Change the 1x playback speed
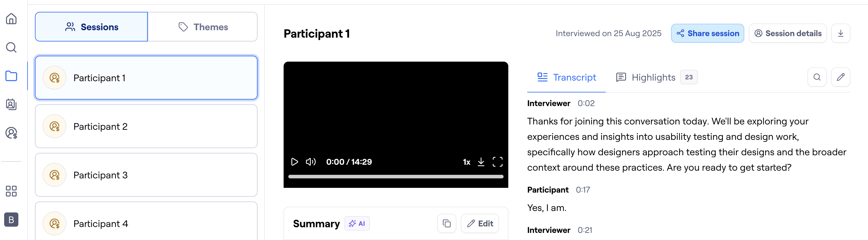The height and width of the screenshot is (240, 868). (x=466, y=162)
